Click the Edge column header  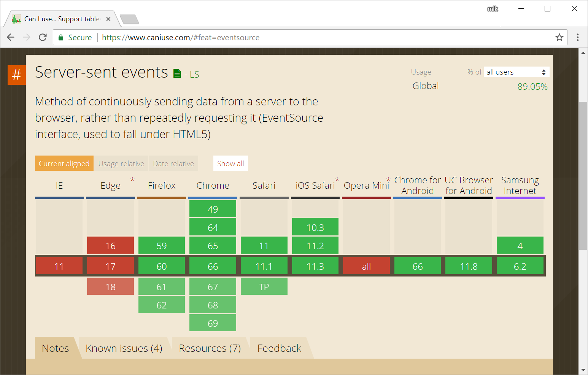110,185
